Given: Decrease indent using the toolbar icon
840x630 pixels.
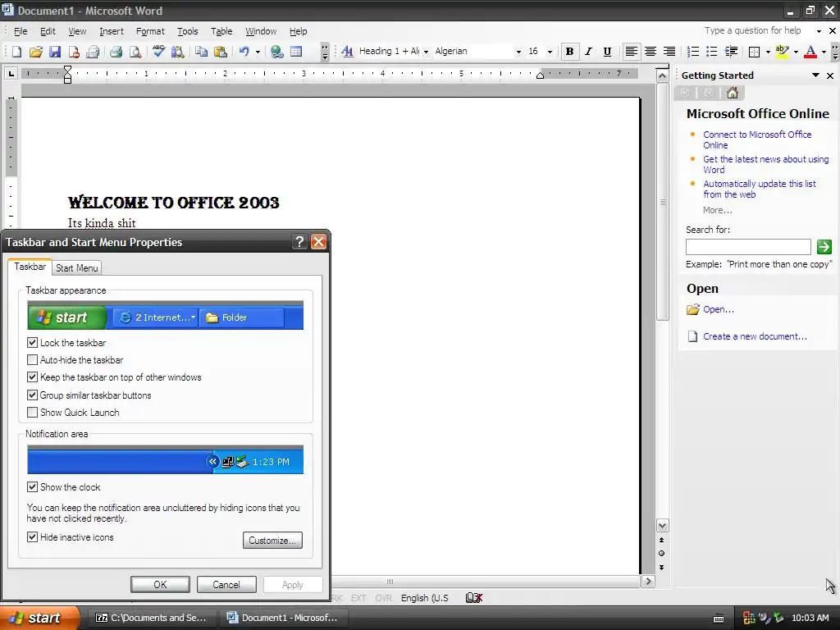Looking at the screenshot, I should 731,52.
